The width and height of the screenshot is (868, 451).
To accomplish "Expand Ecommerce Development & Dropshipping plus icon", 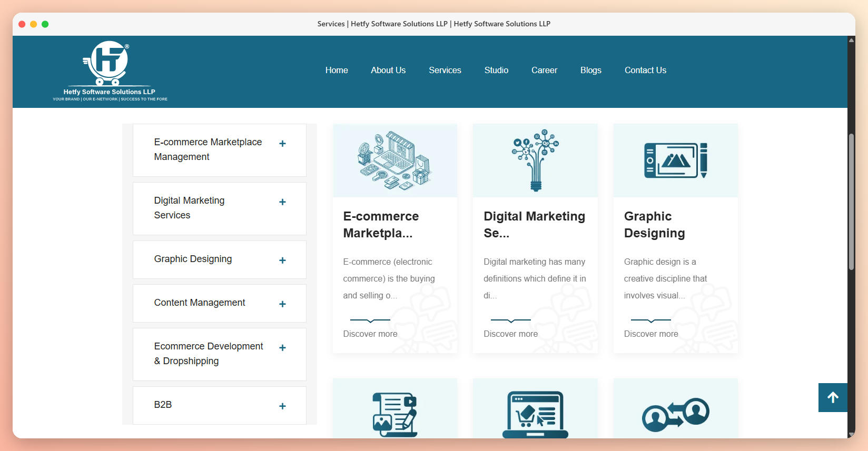I will (282, 348).
